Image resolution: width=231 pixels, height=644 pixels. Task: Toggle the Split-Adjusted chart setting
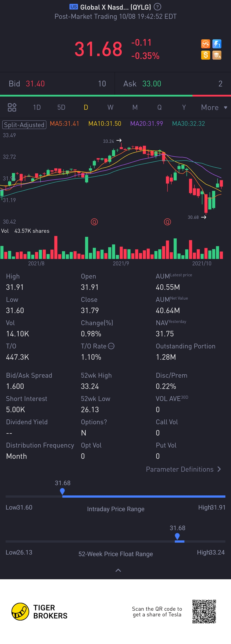coord(24,124)
